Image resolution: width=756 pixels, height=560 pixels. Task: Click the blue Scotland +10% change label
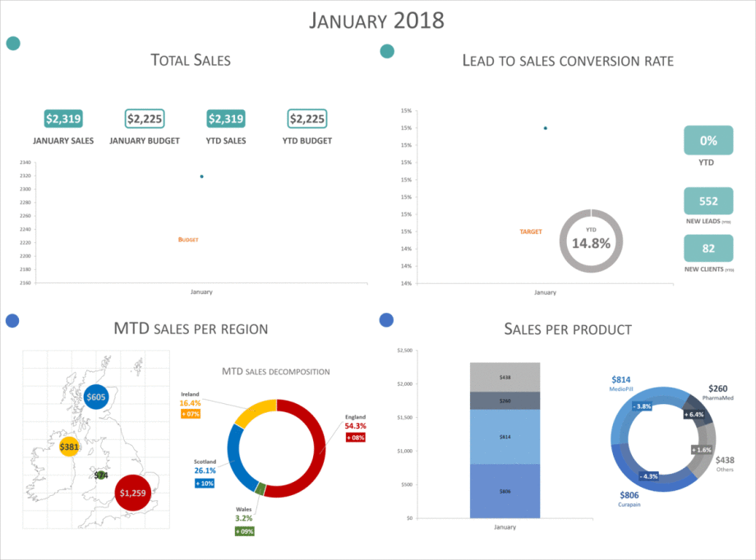205,484
